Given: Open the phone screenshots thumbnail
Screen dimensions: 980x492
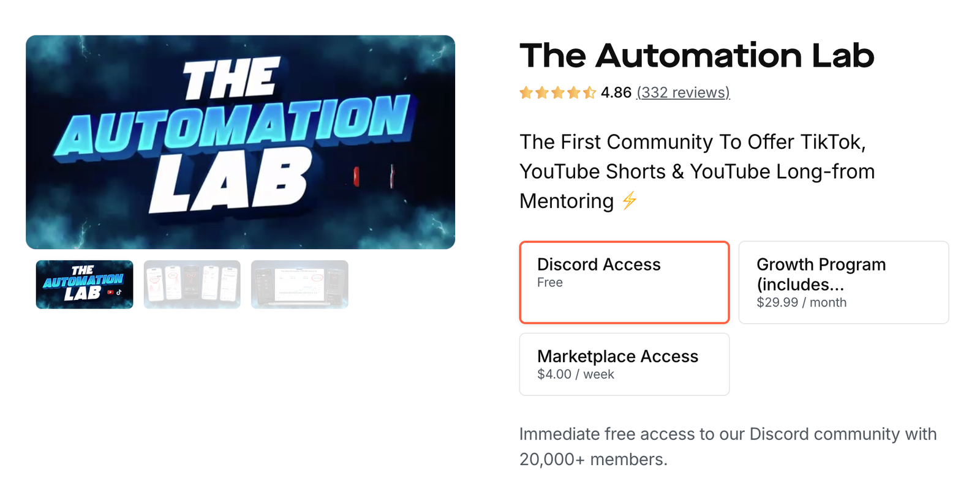Looking at the screenshot, I should 192,285.
